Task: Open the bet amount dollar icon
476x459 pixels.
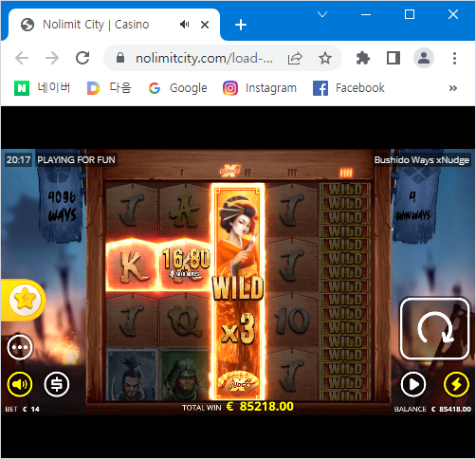Action: pyautogui.click(x=57, y=384)
